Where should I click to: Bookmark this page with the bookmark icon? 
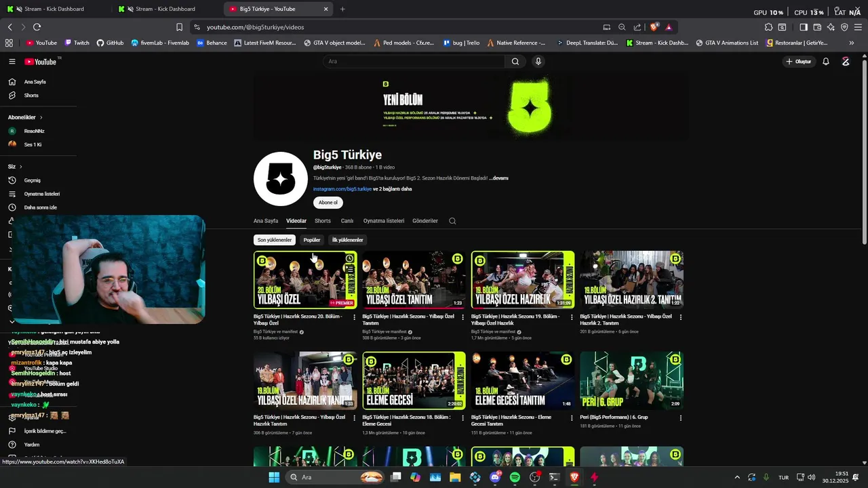pos(179,27)
